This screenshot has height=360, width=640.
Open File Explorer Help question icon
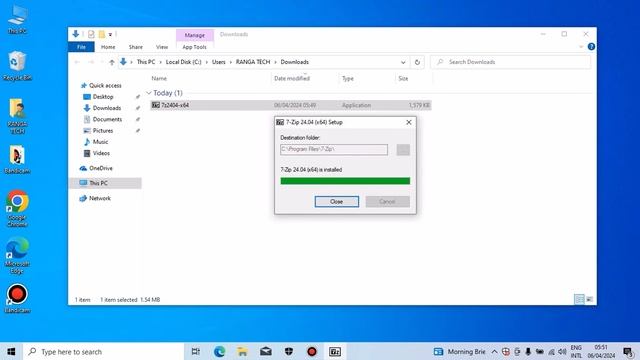[591, 47]
